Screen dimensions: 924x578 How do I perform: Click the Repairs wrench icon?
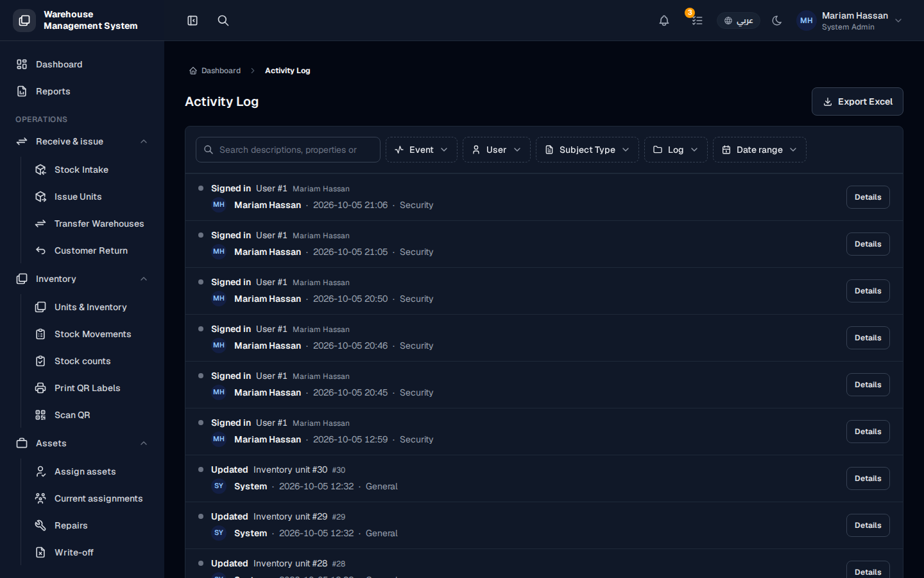pyautogui.click(x=40, y=525)
